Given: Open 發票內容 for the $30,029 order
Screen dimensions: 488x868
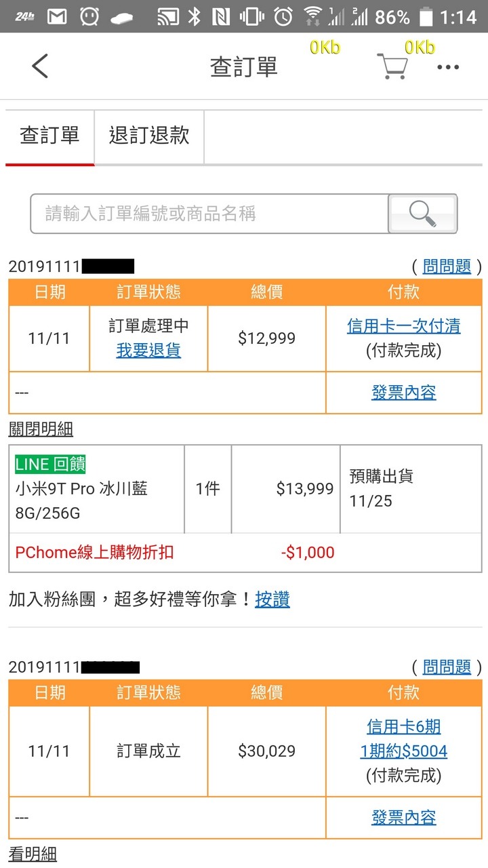Looking at the screenshot, I should (404, 818).
